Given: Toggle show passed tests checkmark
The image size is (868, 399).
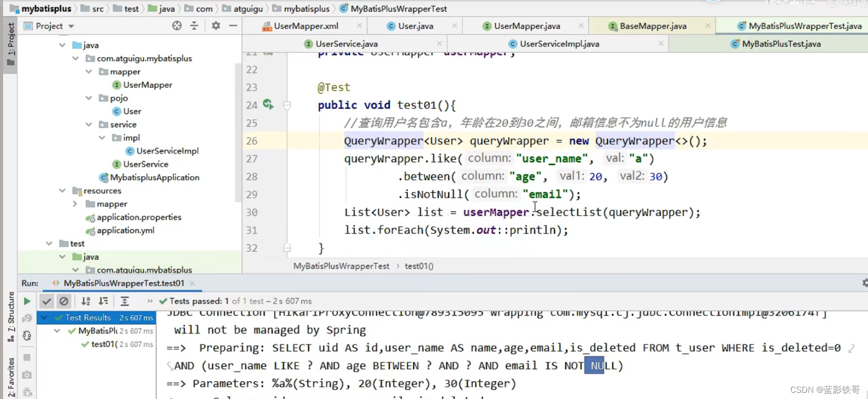Looking at the screenshot, I should point(47,301).
